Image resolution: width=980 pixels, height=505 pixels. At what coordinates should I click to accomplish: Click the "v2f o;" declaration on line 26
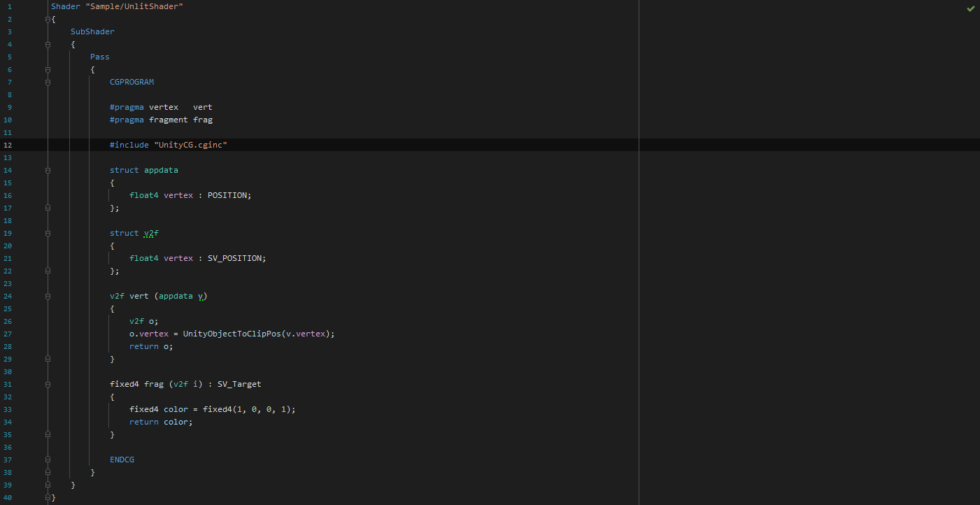click(x=144, y=321)
